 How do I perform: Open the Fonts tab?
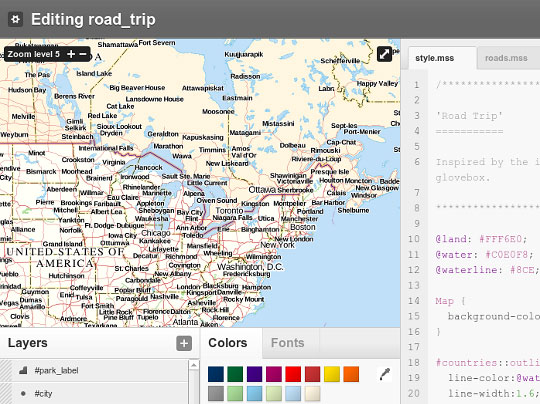click(x=288, y=343)
